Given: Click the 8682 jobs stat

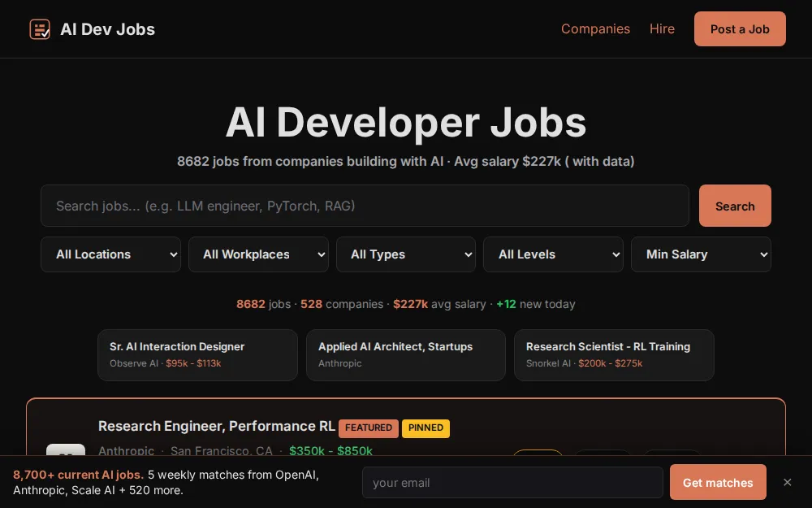Looking at the screenshot, I should pyautogui.click(x=264, y=304).
